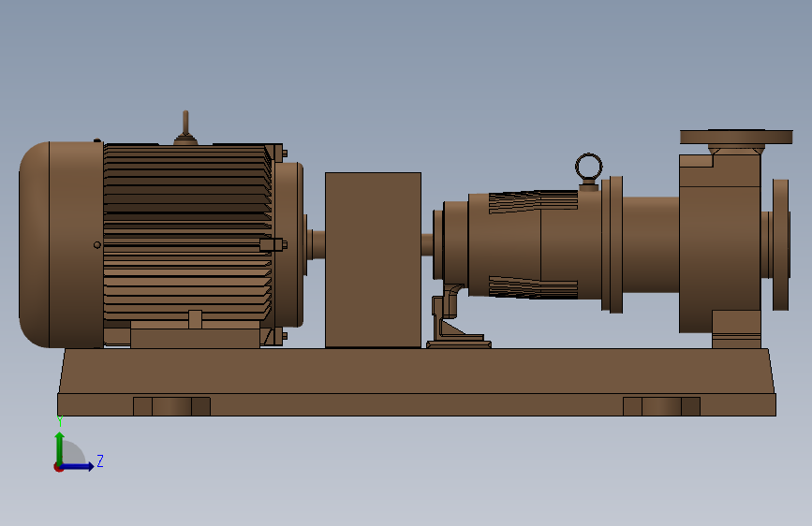Select the small terminal block on the motor side
The image size is (812, 526).
tap(271, 244)
